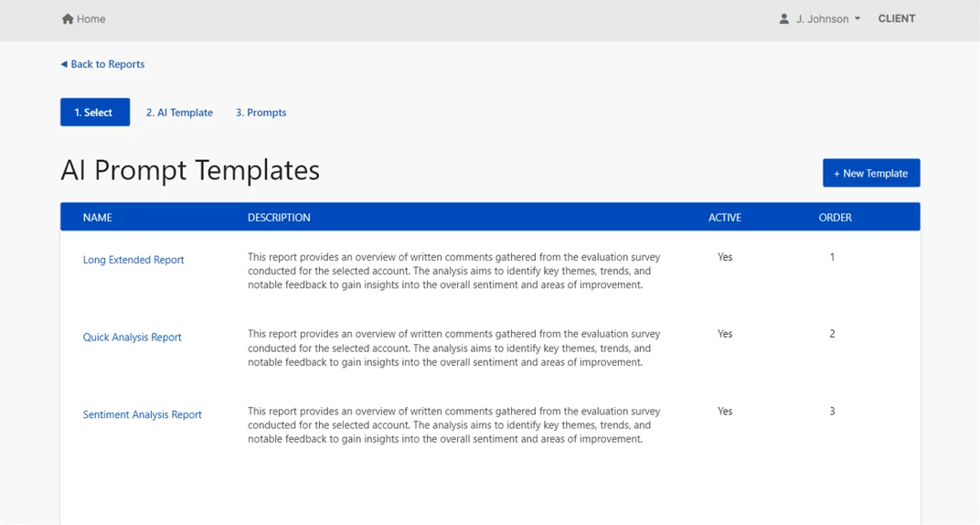Click order number 3 for Sentiment Analysis

(x=832, y=412)
